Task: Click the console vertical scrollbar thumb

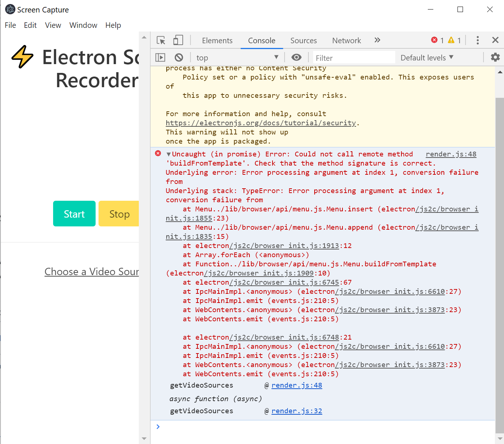Action: (x=500, y=265)
